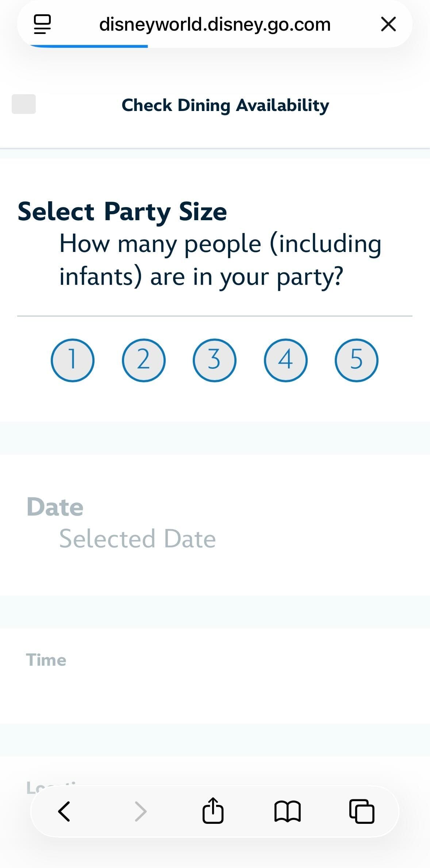Open Safari page menu icon
The image size is (430, 868).
coord(42,24)
